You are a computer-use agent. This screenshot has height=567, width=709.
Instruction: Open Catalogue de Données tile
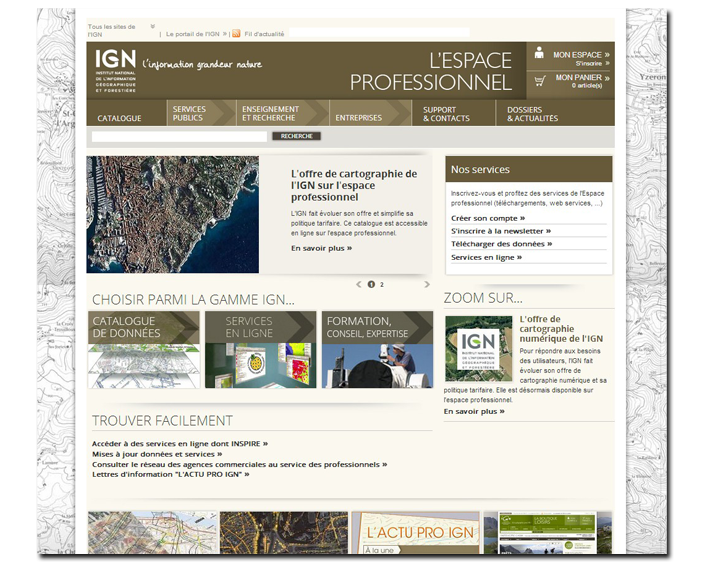(143, 350)
